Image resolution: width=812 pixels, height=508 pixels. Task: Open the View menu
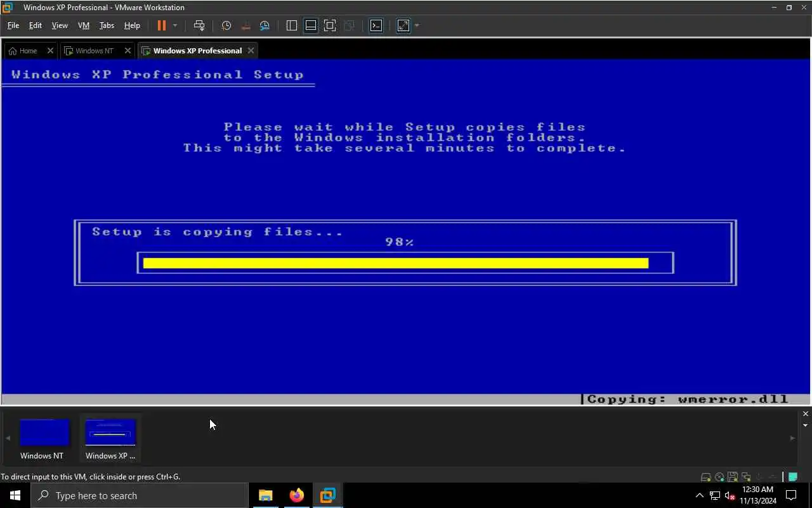[60, 25]
